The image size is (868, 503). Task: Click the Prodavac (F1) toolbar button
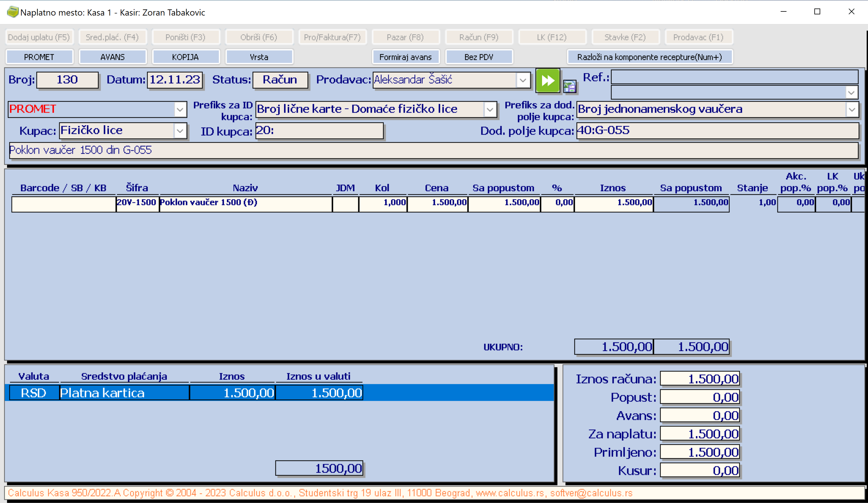[699, 37]
